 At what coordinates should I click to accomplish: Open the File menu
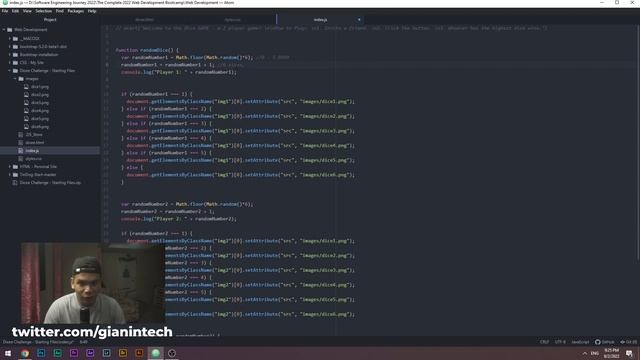point(5,11)
